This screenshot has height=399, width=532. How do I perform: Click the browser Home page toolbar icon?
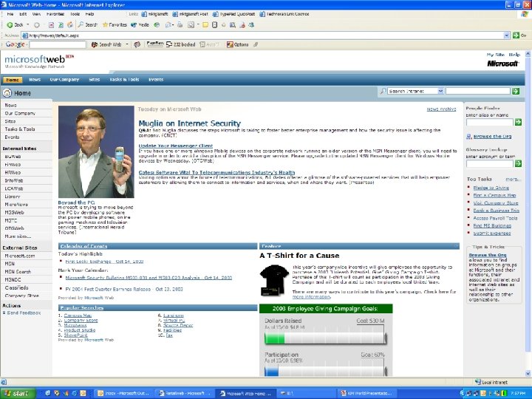70,25
